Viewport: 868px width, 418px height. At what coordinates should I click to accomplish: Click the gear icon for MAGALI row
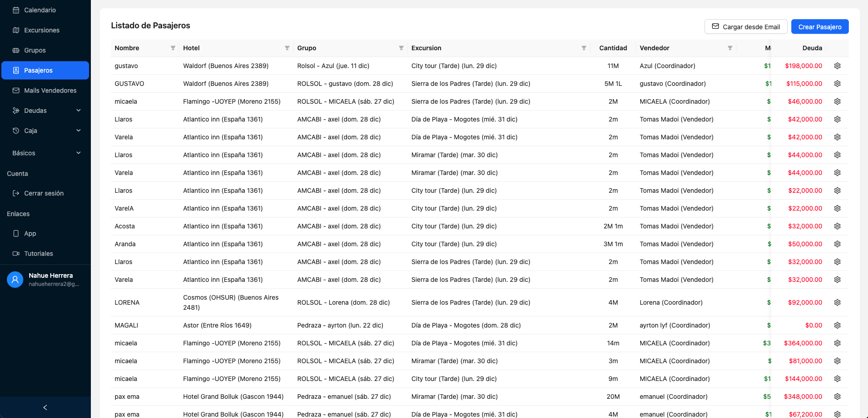[x=837, y=325]
